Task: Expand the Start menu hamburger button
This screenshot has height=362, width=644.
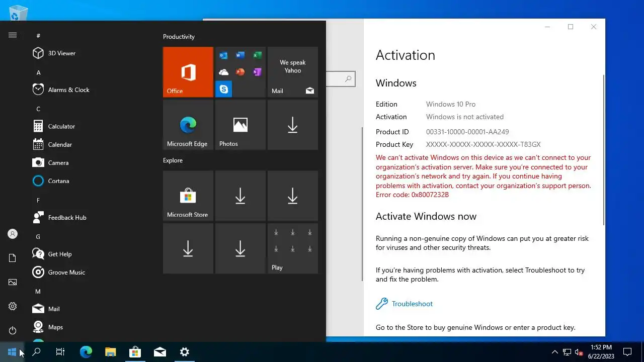Action: [x=13, y=35]
